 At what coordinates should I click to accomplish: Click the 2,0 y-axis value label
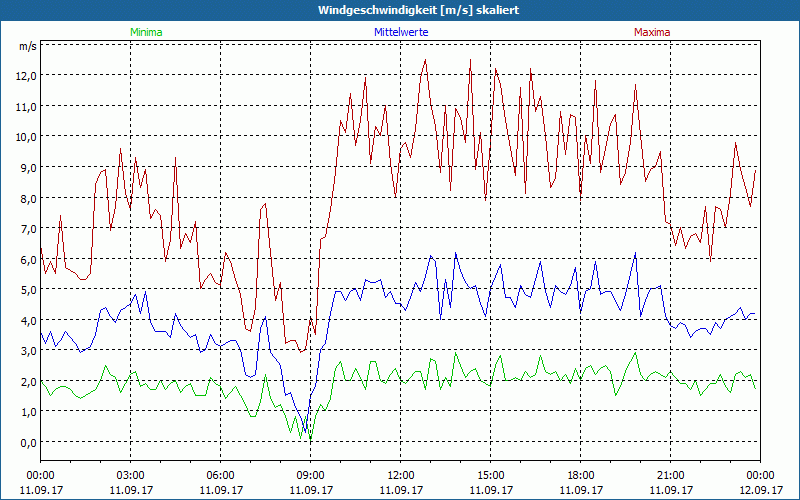coord(26,382)
